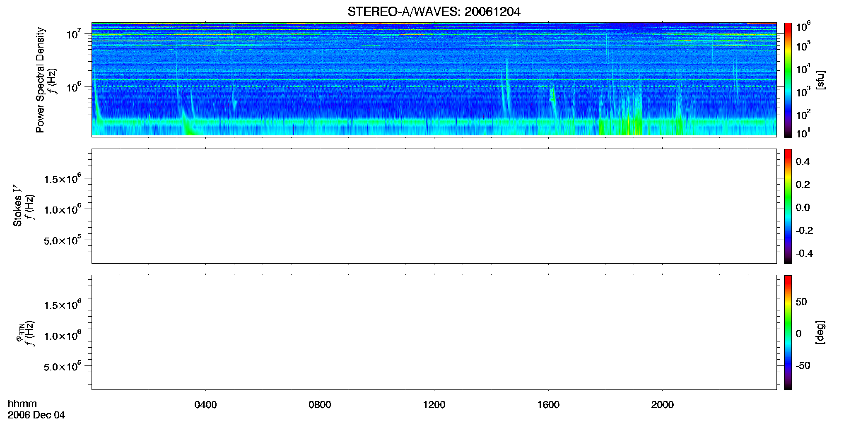
Task: Click the Power Spectral Density axis label
Action: pos(40,80)
